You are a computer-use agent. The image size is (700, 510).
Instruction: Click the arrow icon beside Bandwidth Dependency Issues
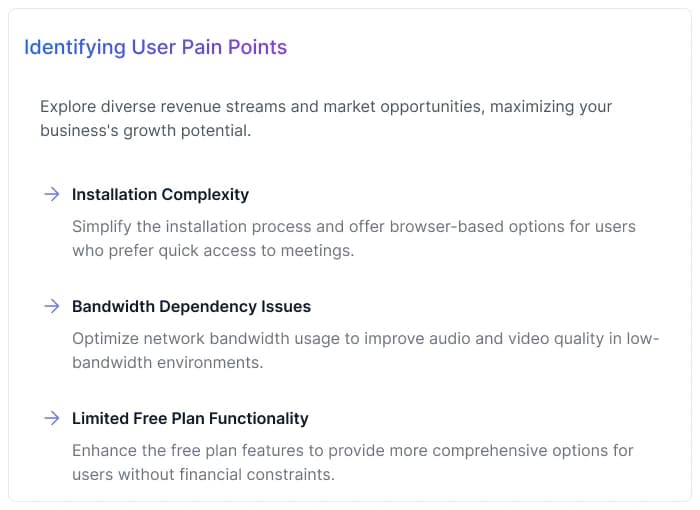click(x=51, y=306)
